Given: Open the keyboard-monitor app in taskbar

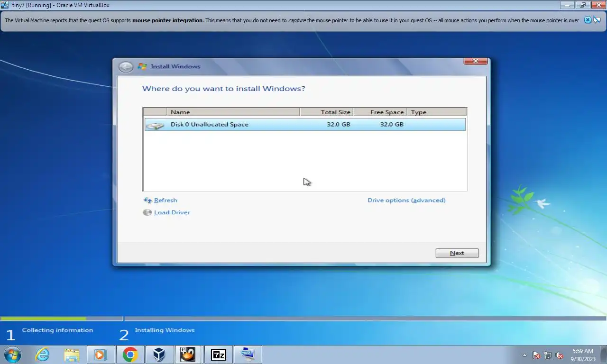Looking at the screenshot, I should click(x=248, y=355).
